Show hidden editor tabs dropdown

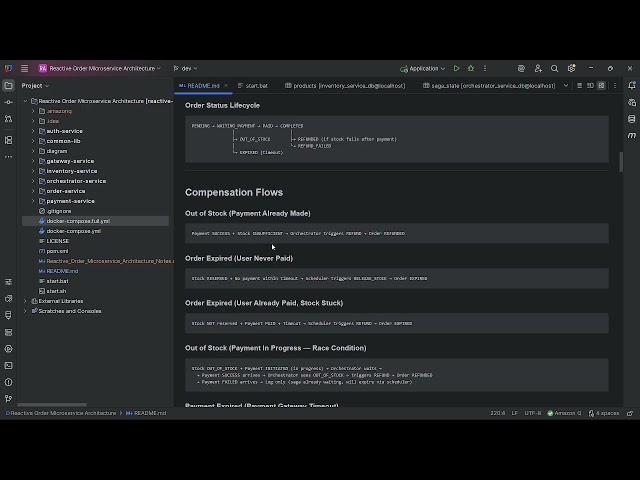tap(566, 86)
